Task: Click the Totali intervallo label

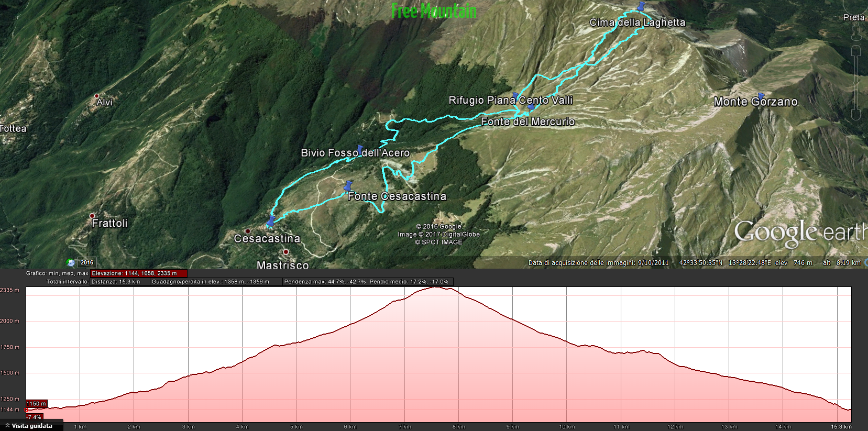Action: [x=67, y=282]
